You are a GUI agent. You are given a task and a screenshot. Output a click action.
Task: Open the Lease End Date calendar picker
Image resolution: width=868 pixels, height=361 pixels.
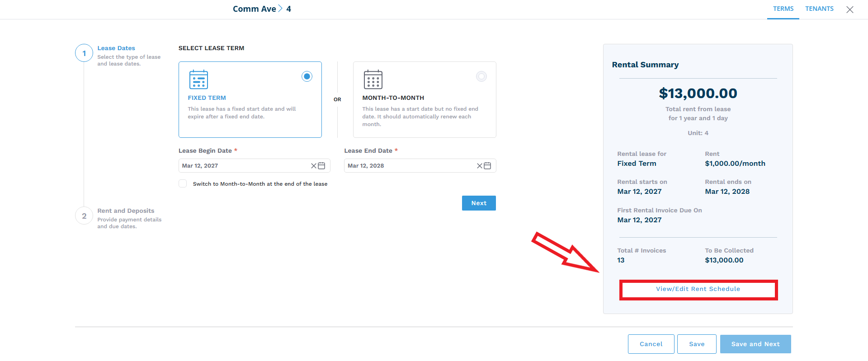[x=487, y=166]
